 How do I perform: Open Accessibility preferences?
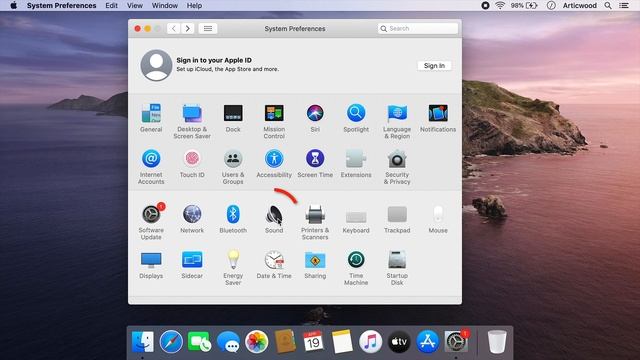coord(274,159)
